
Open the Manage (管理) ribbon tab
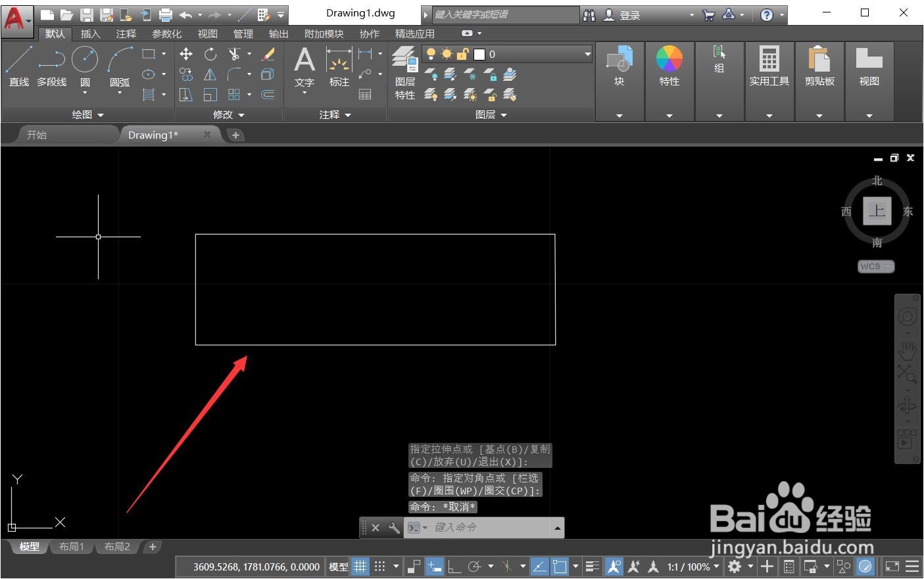(x=243, y=34)
